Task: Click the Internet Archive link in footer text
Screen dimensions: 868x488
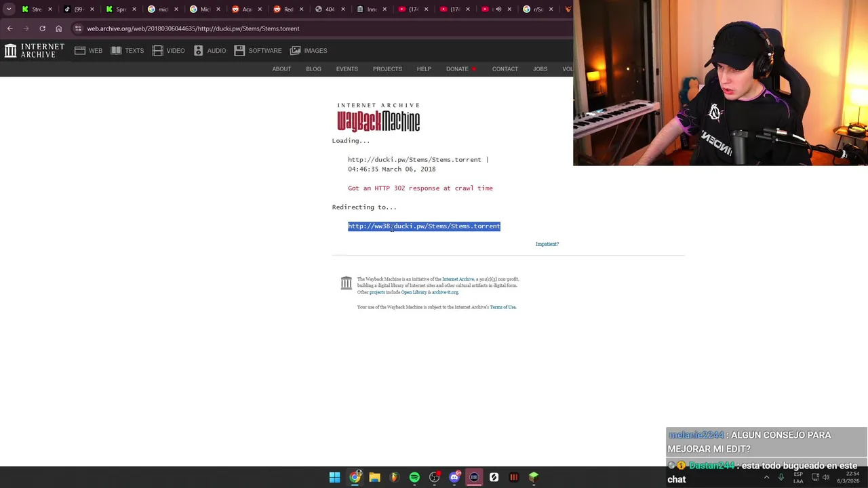Action: click(x=458, y=279)
